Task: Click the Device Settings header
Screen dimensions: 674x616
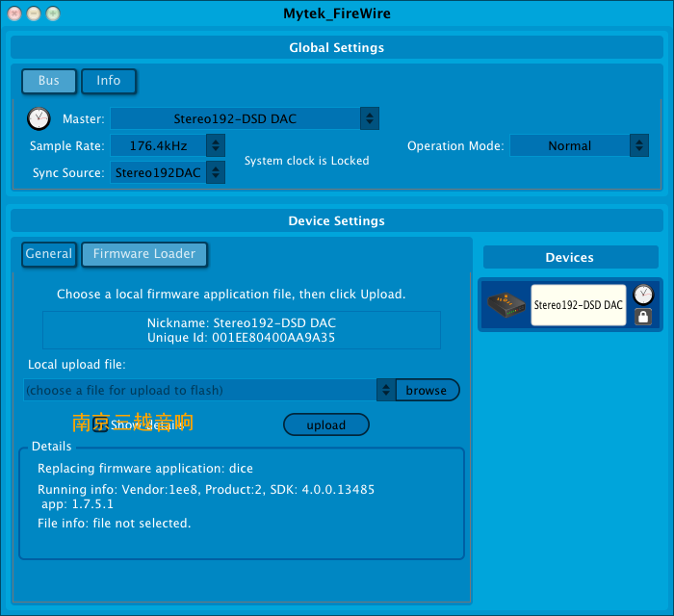Action: (x=337, y=220)
